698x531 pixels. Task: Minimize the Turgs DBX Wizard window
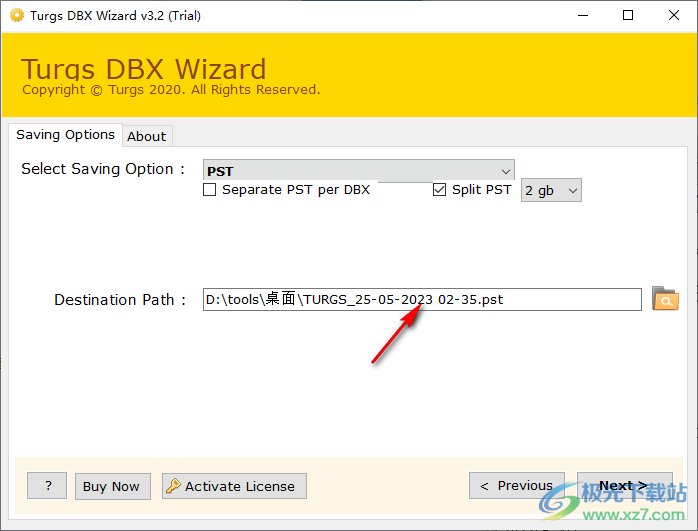[583, 16]
